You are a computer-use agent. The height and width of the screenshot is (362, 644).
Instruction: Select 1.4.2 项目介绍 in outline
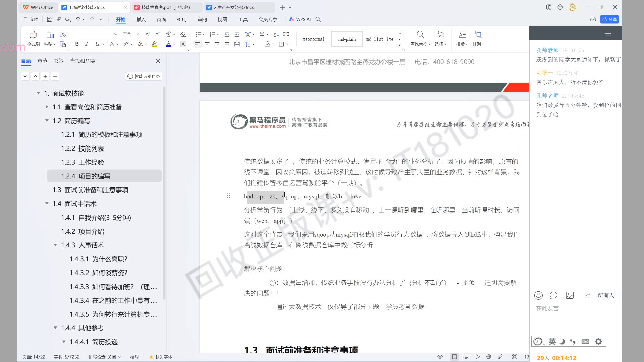click(x=83, y=231)
